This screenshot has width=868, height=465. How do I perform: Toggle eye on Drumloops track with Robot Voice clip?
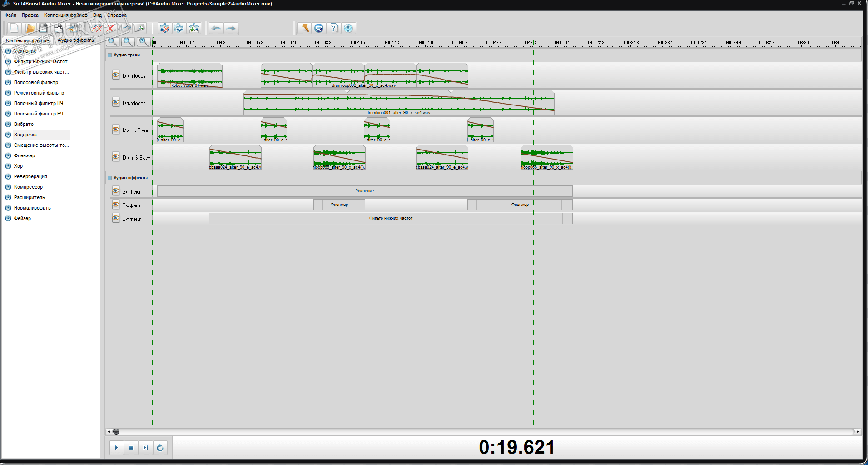point(116,75)
